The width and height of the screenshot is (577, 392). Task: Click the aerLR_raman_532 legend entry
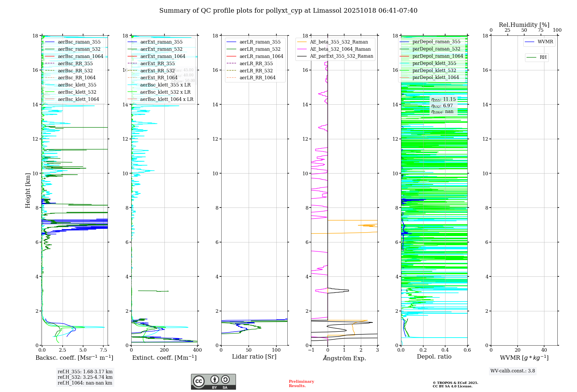pyautogui.click(x=260, y=49)
